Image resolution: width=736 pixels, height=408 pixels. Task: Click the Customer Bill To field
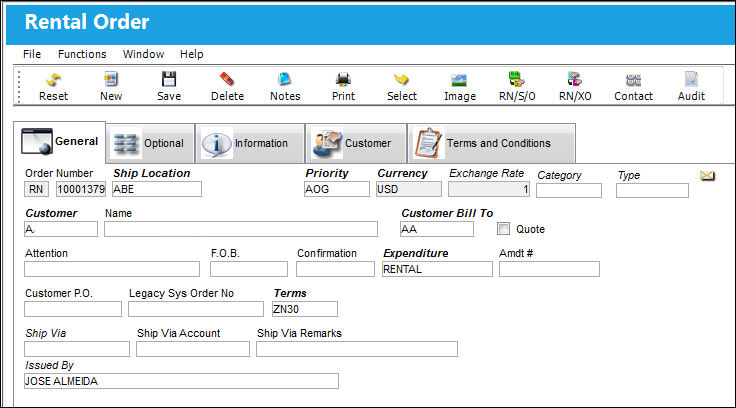coord(437,229)
